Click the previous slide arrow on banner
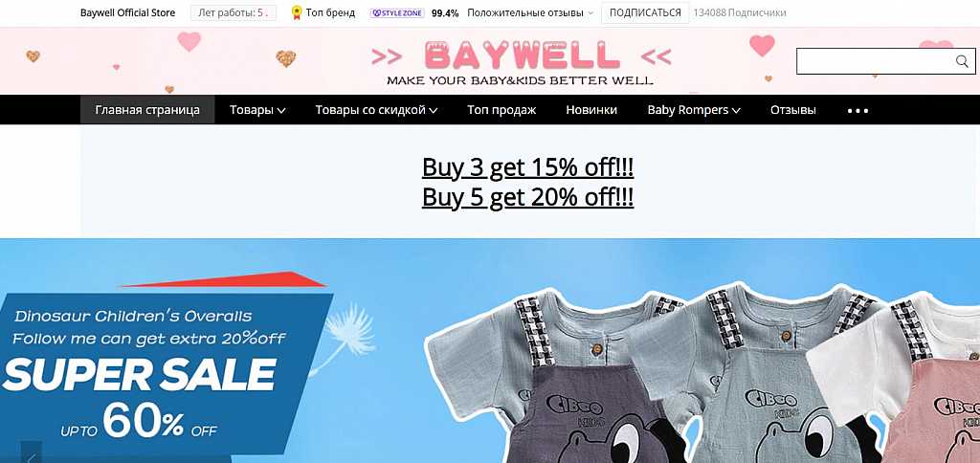 31,453
